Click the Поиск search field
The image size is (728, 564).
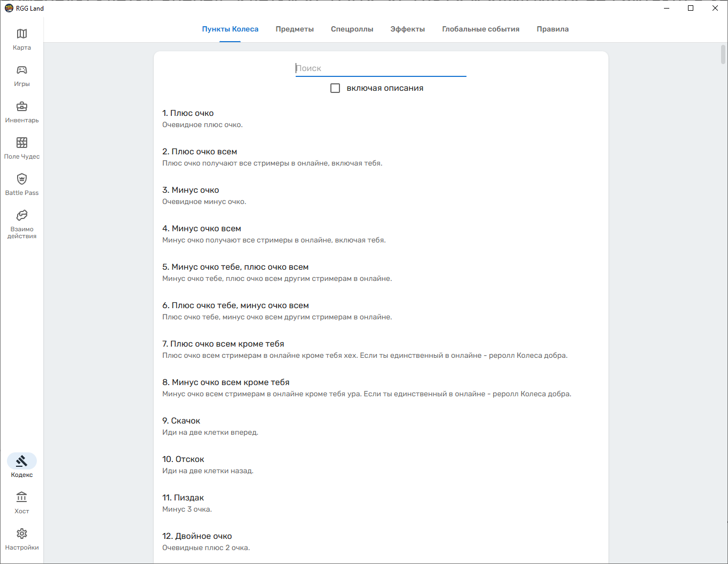(x=381, y=68)
